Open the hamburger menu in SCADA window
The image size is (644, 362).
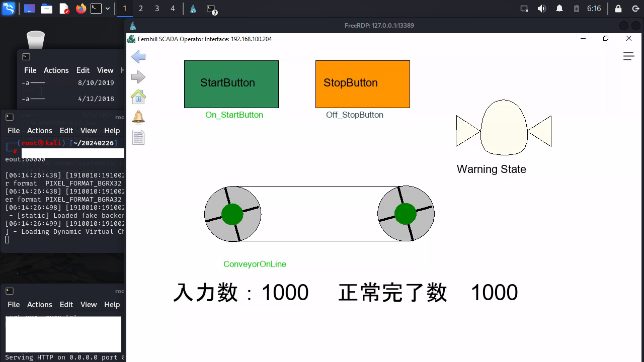pos(628,56)
